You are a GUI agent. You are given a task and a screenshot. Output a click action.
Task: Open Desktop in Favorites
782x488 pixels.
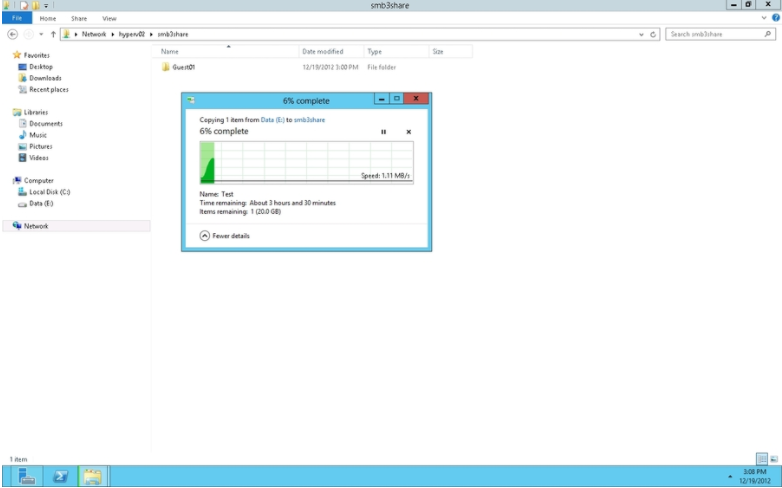(35, 66)
